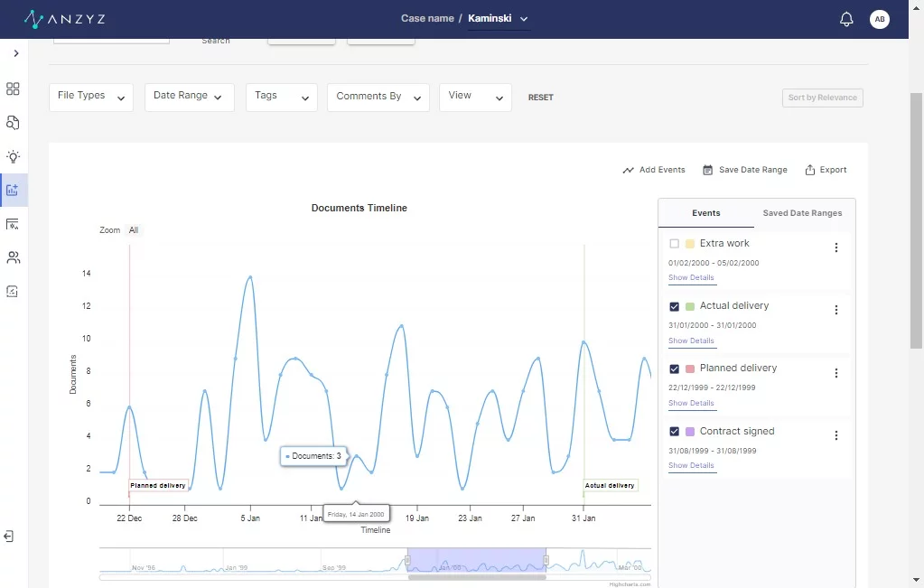Open the report chart icon in sidebar
Screen dimensions: 924x588
pyautogui.click(x=13, y=291)
